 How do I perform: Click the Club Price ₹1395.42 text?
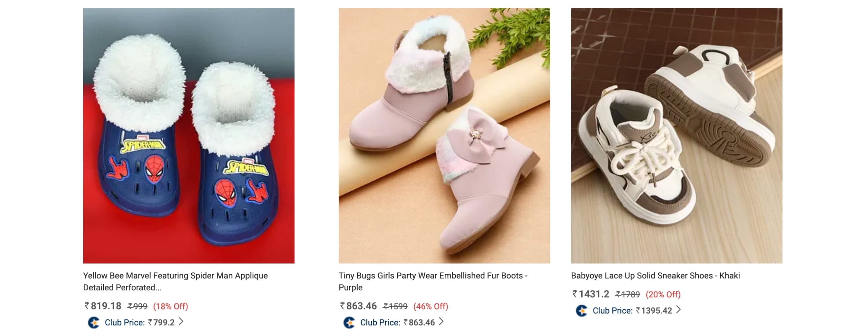pyautogui.click(x=632, y=311)
